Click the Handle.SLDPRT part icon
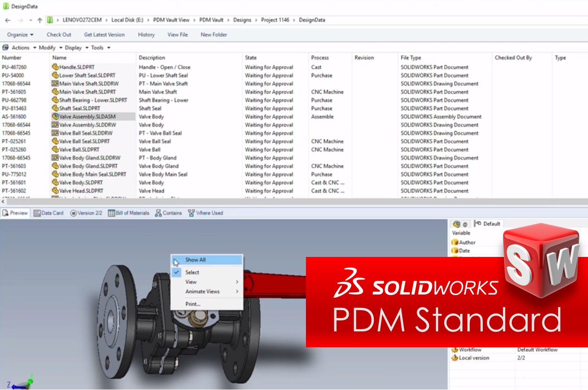Viewport: 588px width, 390px height. 55,67
